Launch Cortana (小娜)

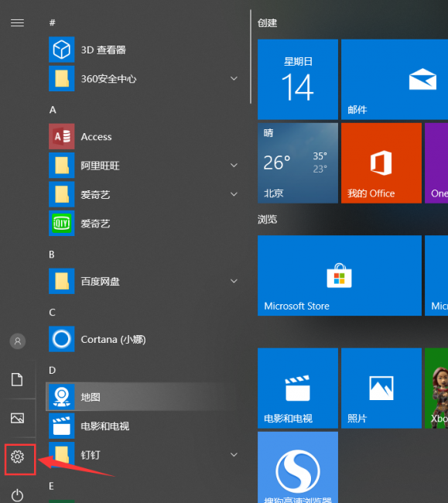pos(143,339)
